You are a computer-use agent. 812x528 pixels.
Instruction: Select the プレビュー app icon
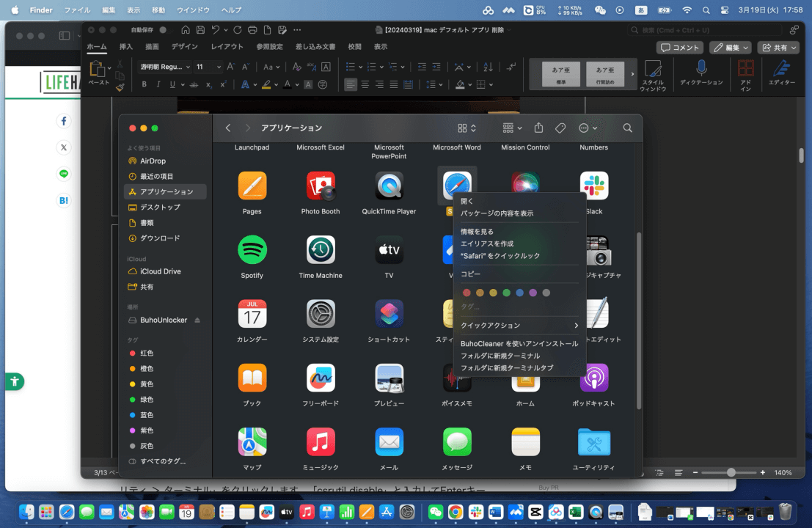pyautogui.click(x=389, y=378)
